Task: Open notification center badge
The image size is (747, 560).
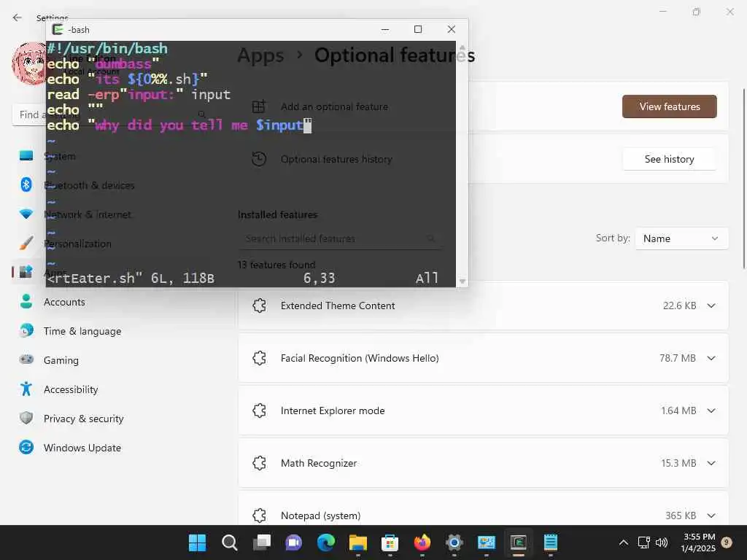Action: (x=727, y=542)
